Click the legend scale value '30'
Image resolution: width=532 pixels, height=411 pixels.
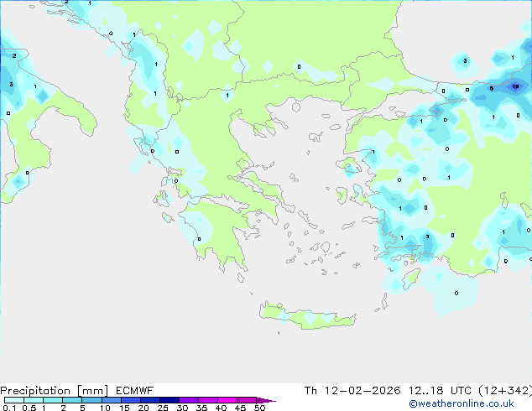[182, 408]
